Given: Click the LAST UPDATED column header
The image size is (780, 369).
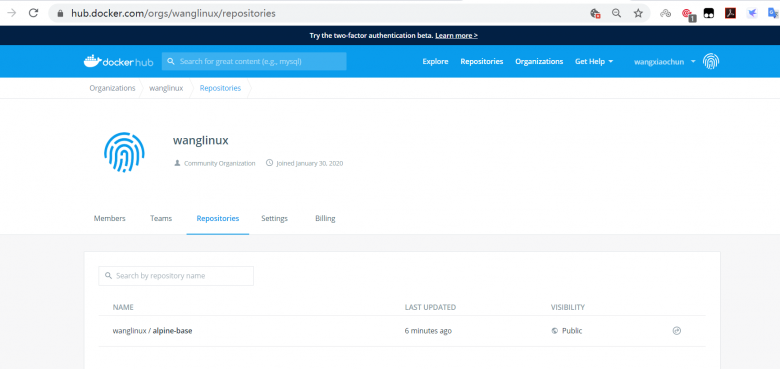Looking at the screenshot, I should pyautogui.click(x=430, y=307).
